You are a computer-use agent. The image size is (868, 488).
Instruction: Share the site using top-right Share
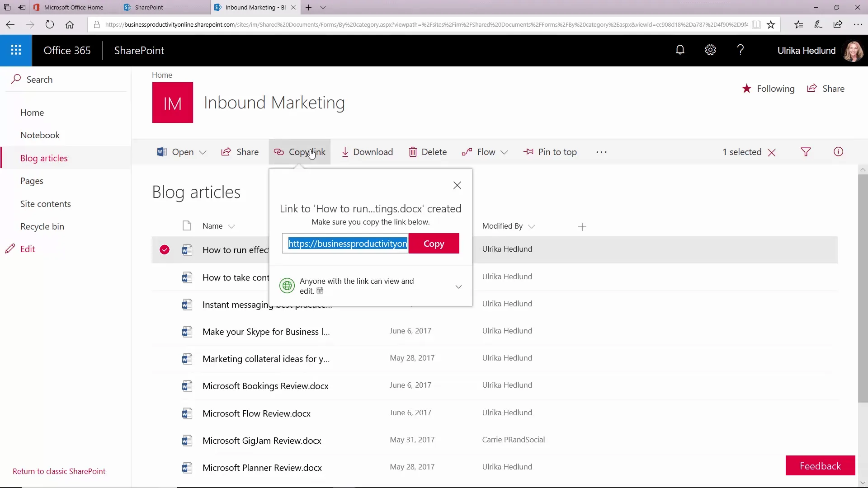pyautogui.click(x=826, y=89)
